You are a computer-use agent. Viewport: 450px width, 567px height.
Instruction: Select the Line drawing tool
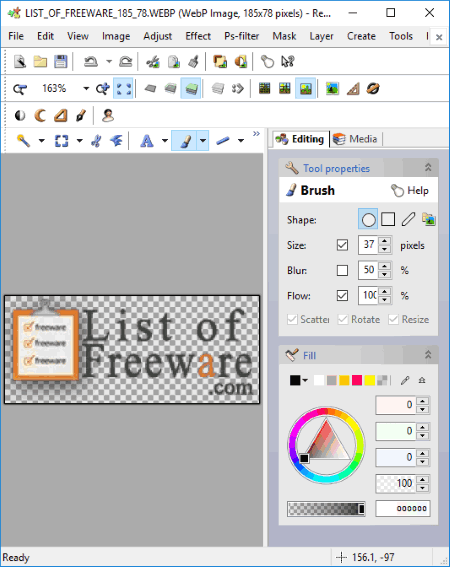pyautogui.click(x=223, y=141)
